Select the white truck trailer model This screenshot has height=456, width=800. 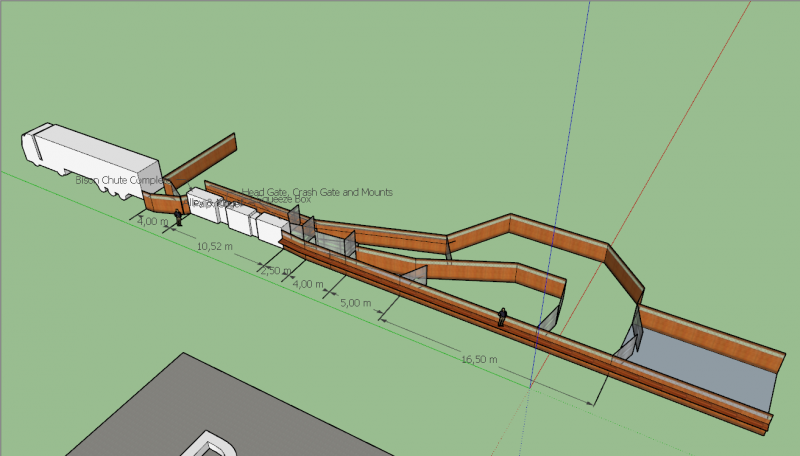(x=91, y=159)
